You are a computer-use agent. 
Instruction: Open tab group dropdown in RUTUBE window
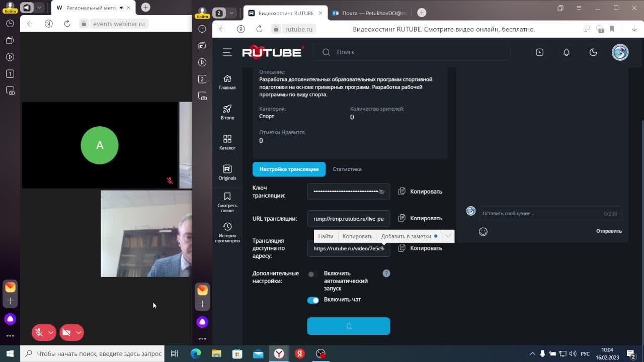(231, 13)
